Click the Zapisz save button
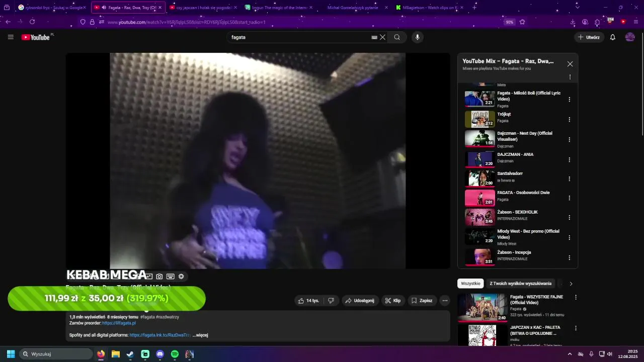The height and width of the screenshot is (362, 644). point(422,301)
